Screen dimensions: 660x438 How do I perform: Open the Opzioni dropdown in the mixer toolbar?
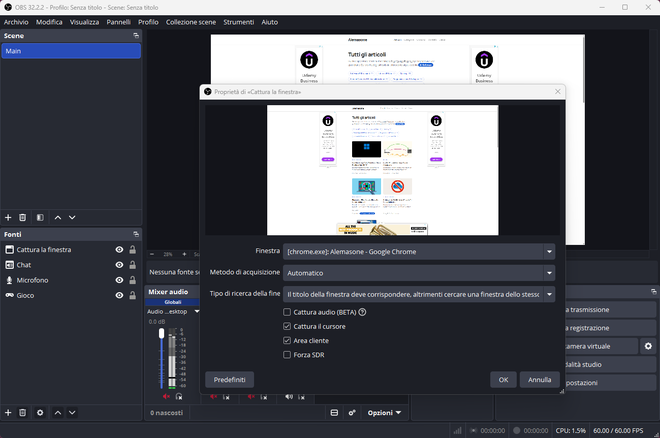tap(384, 413)
